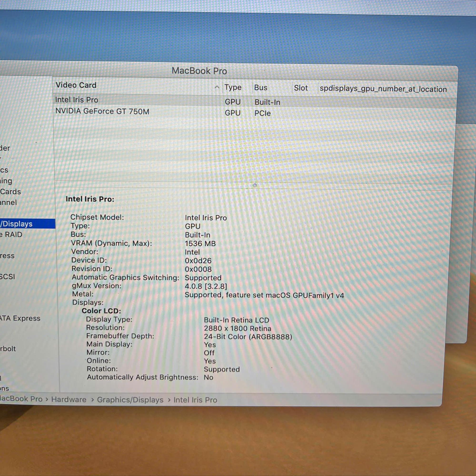
Task: Click Graphics/Displays in the path bar
Action: point(130,400)
